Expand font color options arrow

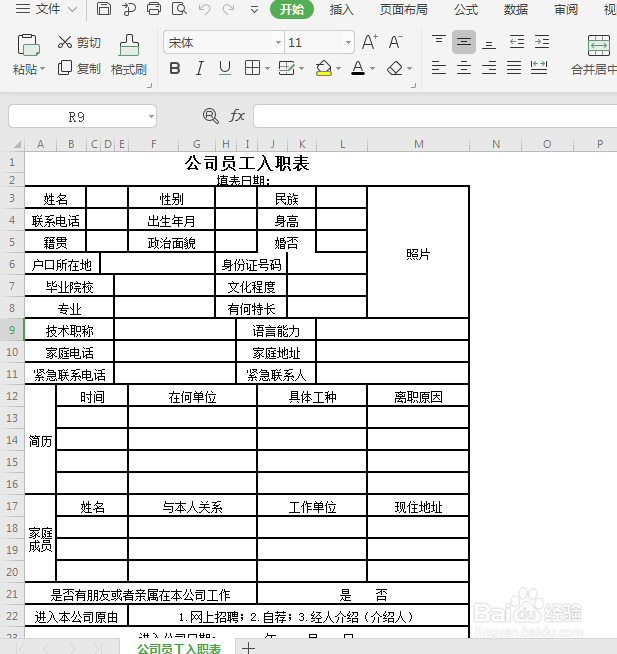click(373, 68)
